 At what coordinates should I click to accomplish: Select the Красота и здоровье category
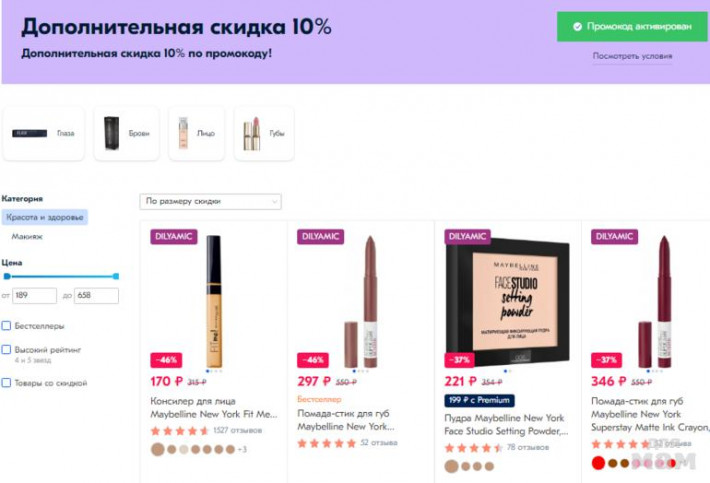[x=45, y=217]
